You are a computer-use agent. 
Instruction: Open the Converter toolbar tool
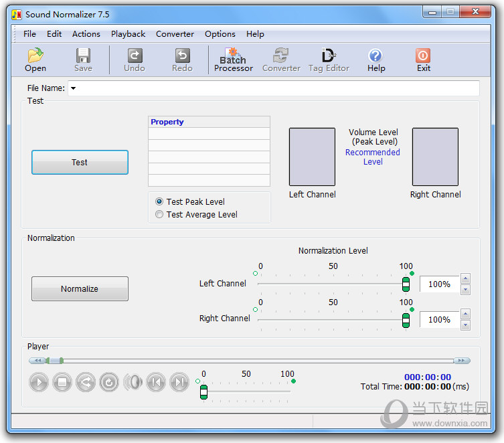point(281,60)
